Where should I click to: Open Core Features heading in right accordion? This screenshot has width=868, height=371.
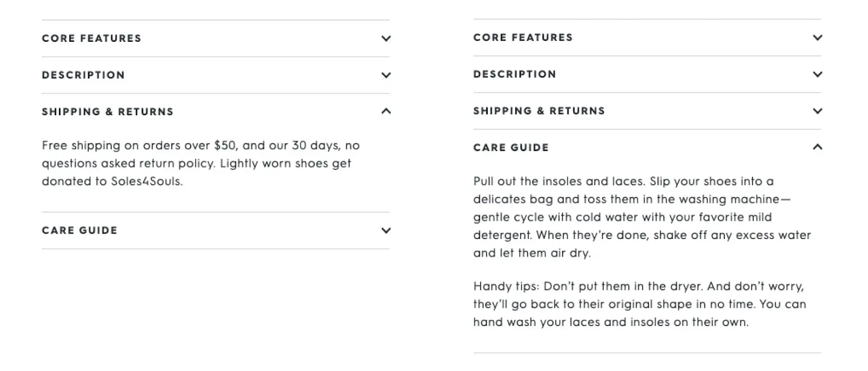coord(523,37)
